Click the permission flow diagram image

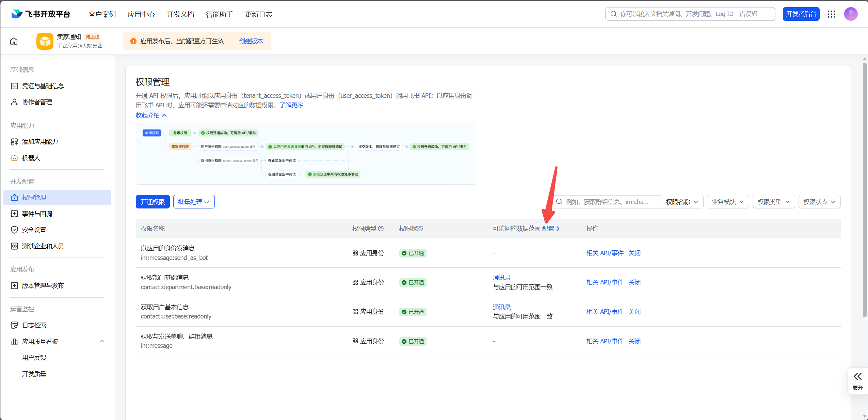pyautogui.click(x=306, y=154)
